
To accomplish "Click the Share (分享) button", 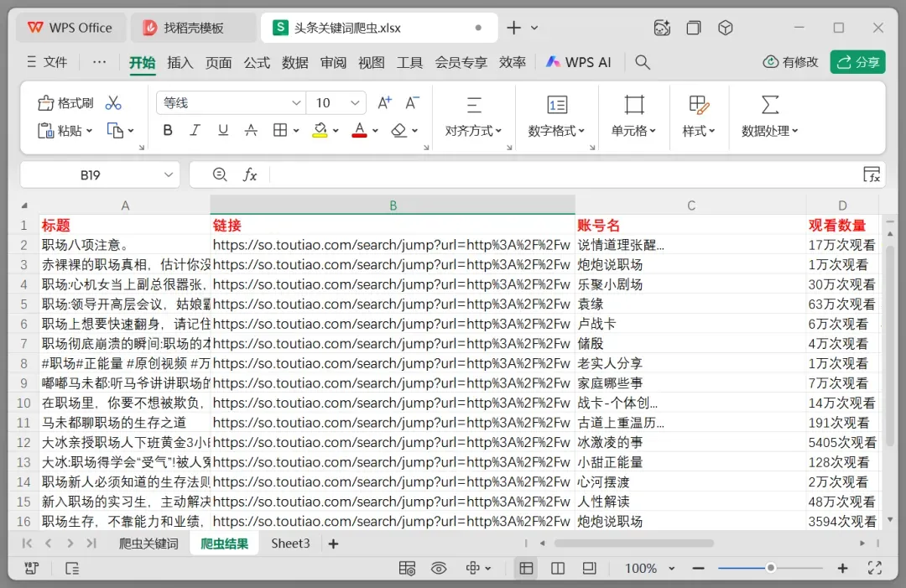I will pos(858,62).
